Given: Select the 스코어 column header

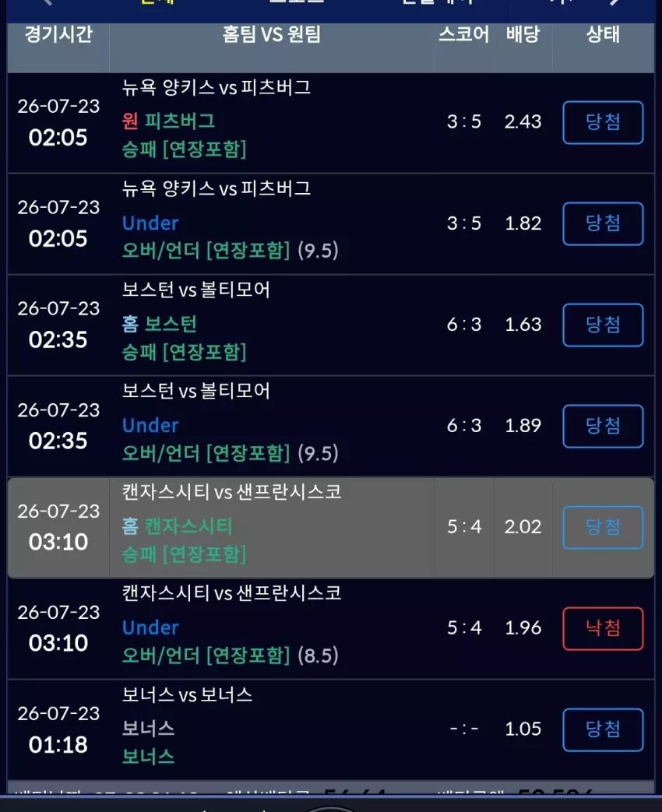Looking at the screenshot, I should click(463, 34).
